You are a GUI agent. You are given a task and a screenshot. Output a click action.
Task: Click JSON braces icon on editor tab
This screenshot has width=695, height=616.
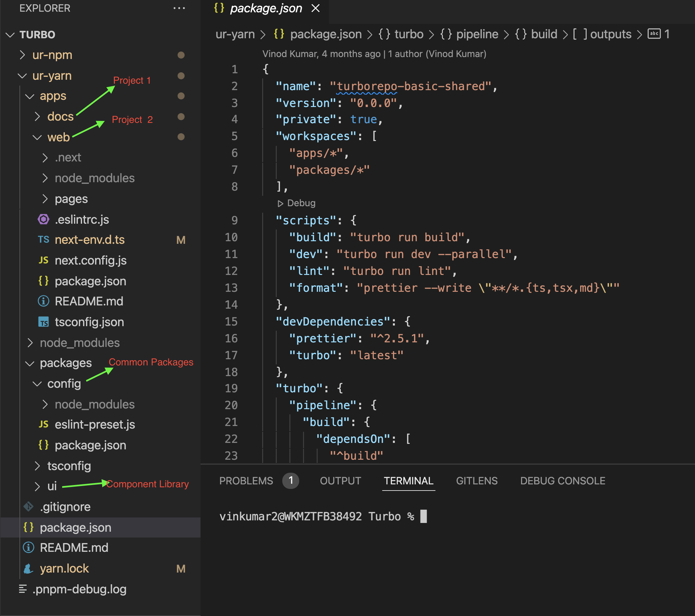pyautogui.click(x=219, y=8)
